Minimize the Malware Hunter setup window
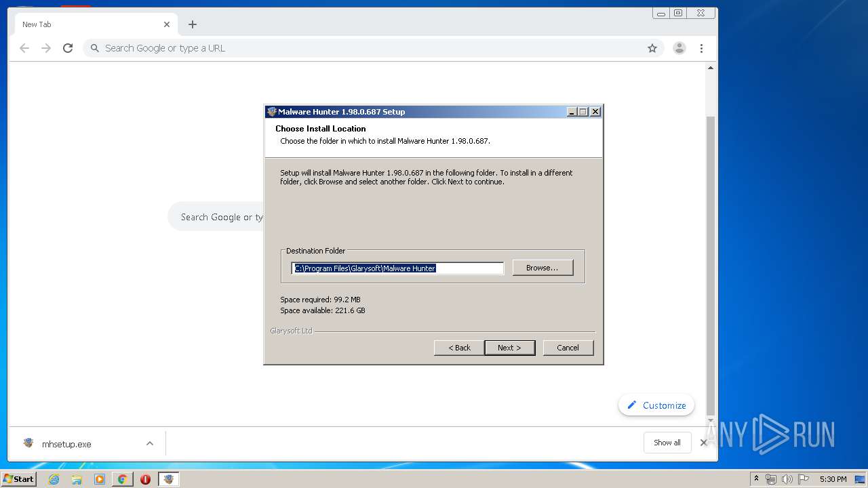Screen dimensions: 868x488 [572, 112]
